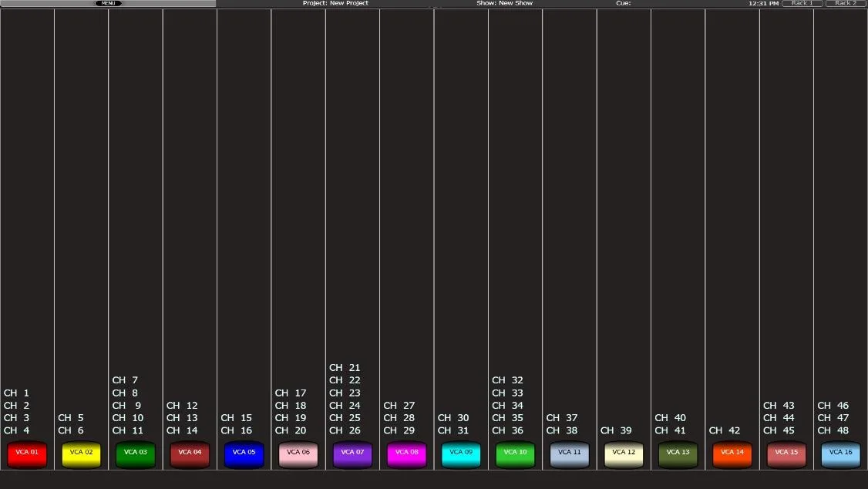Viewport: 868px width, 489px height.
Task: Select the magenta VCA 08 button
Action: coord(406,454)
